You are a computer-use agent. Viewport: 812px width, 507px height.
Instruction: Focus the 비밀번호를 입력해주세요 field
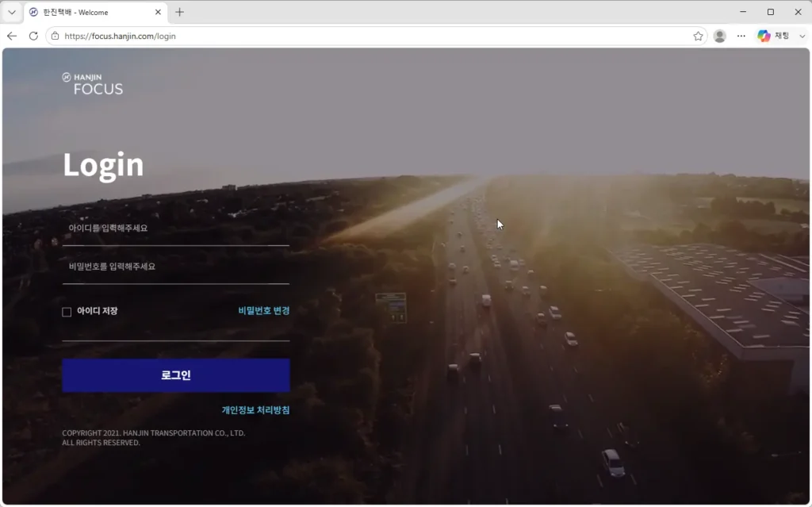tap(175, 267)
